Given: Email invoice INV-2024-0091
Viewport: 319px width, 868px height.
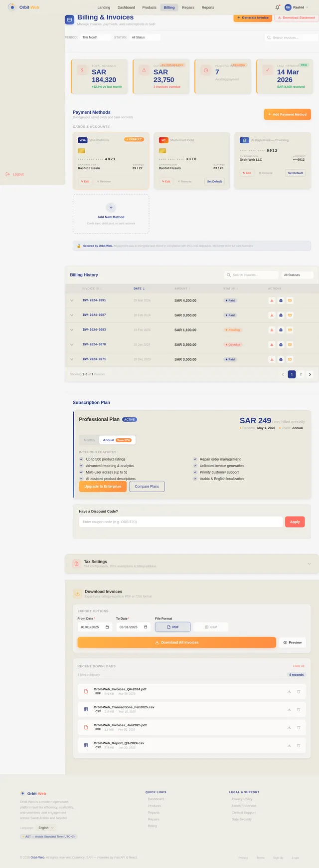Looking at the screenshot, I should tap(290, 300).
